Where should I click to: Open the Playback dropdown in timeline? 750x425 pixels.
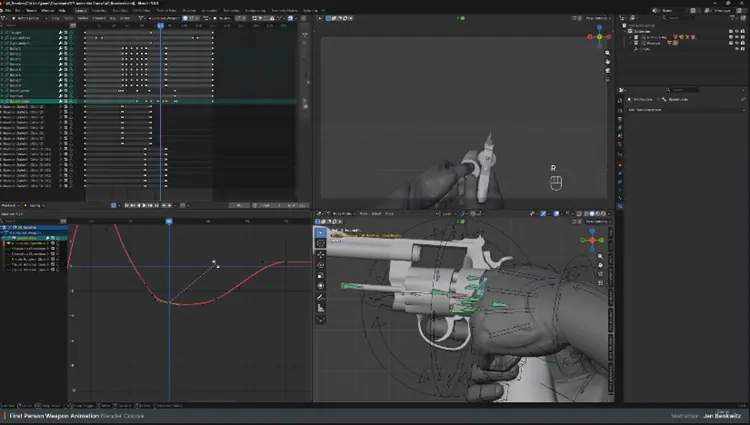[x=10, y=206]
